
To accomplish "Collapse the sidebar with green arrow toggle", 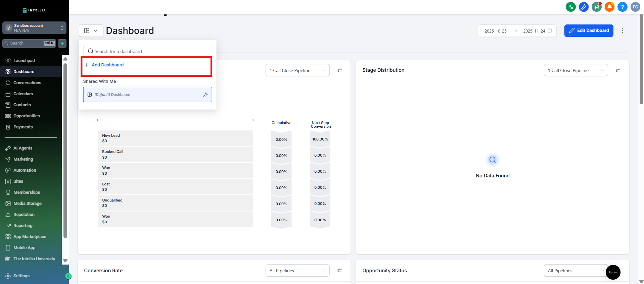I will [x=68, y=276].
